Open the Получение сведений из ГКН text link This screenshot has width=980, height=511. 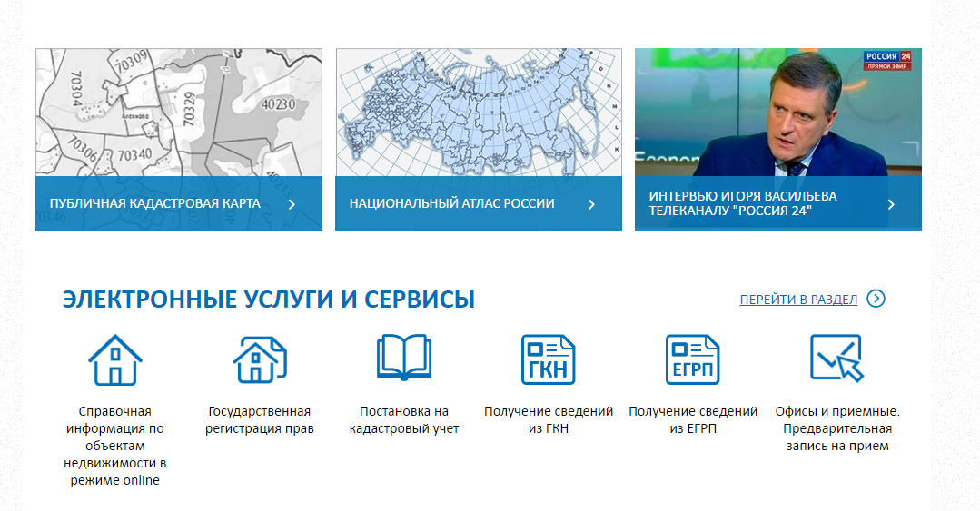click(x=549, y=420)
